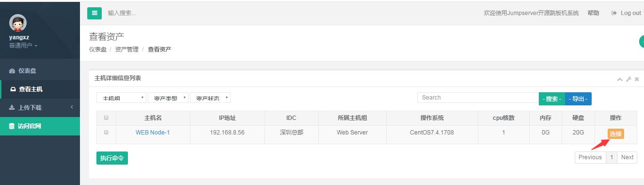
Task: Click the wrench icon in panel header
Action: (x=628, y=79)
